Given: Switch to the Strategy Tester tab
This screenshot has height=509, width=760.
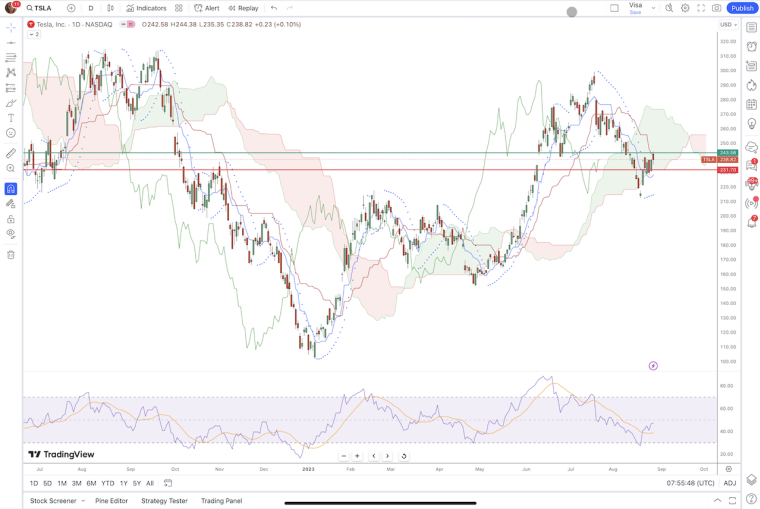Looking at the screenshot, I should 164,500.
